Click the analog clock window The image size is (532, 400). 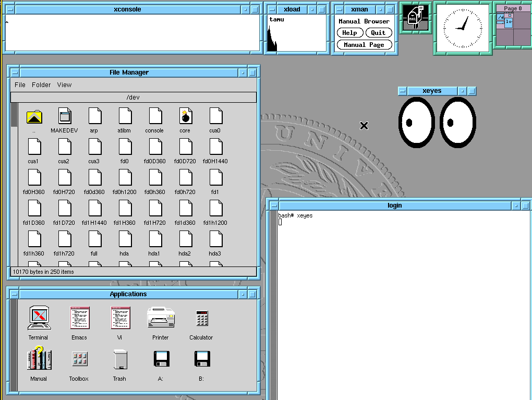tap(463, 28)
